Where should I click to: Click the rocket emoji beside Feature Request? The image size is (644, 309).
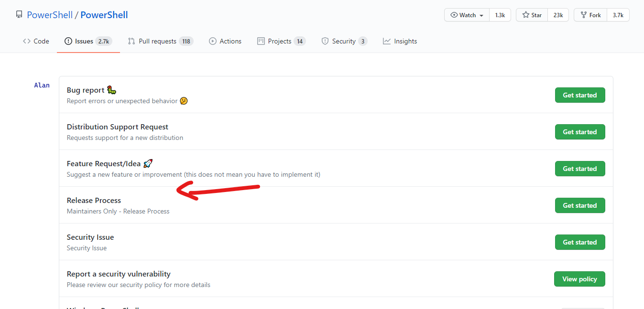[x=148, y=164]
